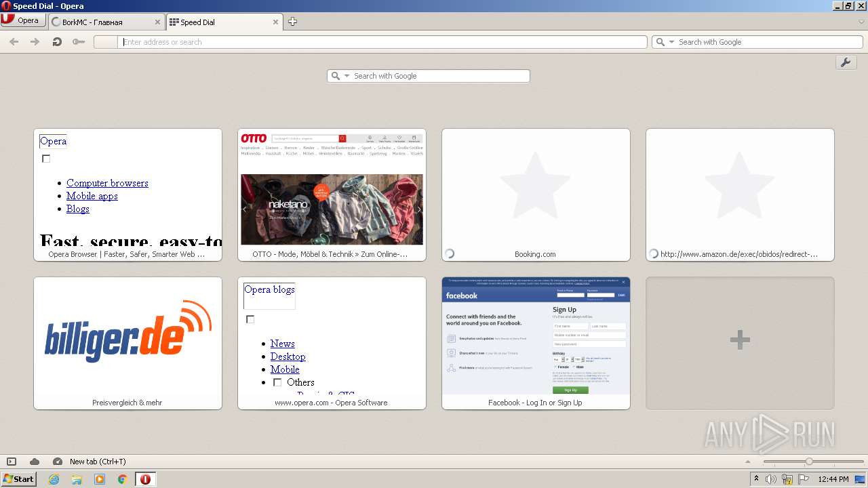Viewport: 868px width, 488px height.
Task: Click the site badge box beside address field
Action: point(105,42)
